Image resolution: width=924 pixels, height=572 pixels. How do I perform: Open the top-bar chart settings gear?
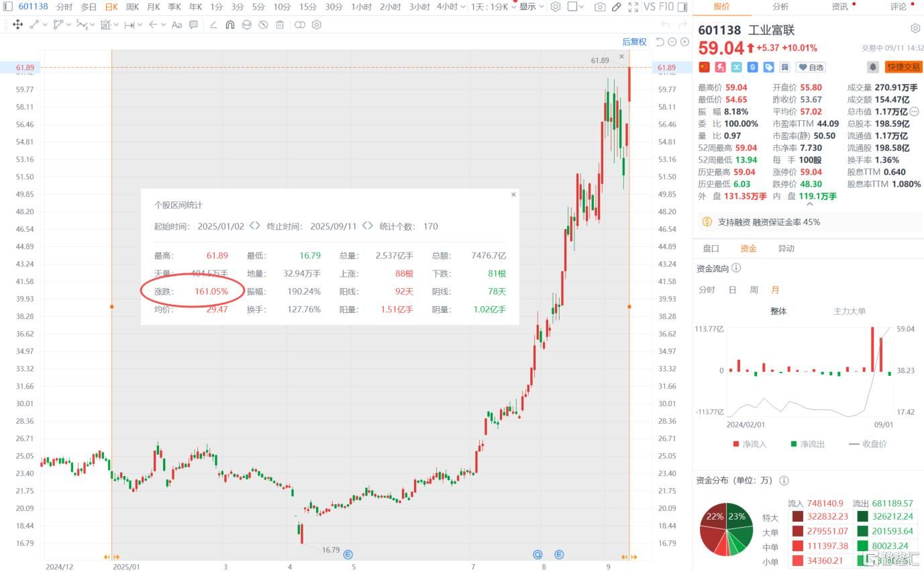[556, 7]
